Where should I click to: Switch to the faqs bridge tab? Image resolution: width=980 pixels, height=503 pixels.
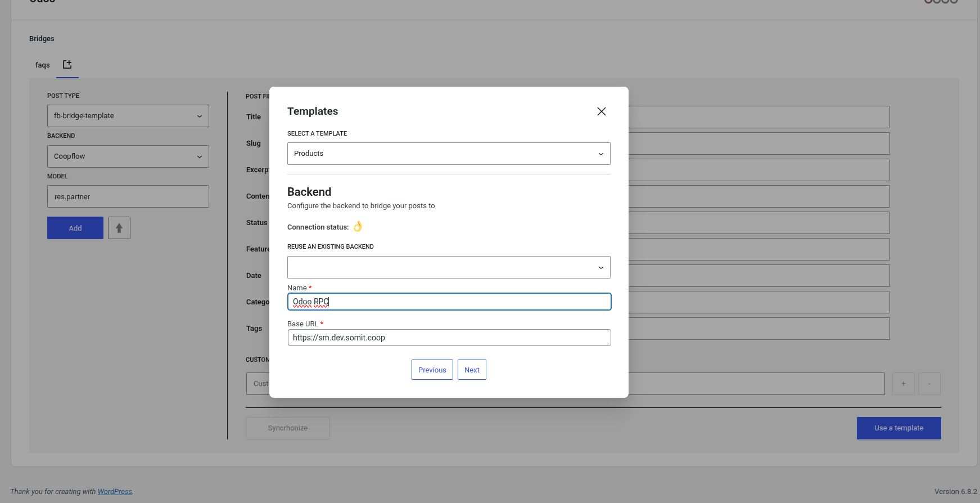pyautogui.click(x=43, y=65)
